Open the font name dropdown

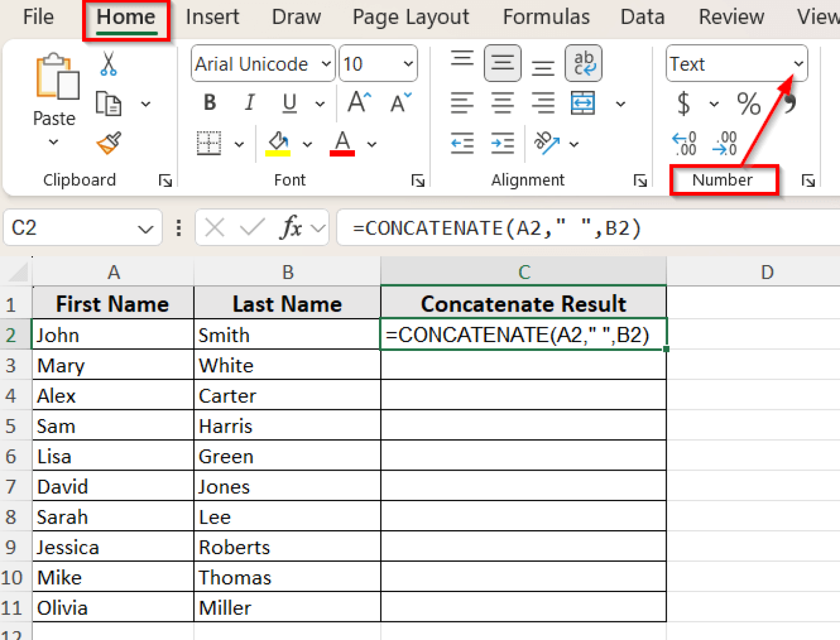coord(325,64)
